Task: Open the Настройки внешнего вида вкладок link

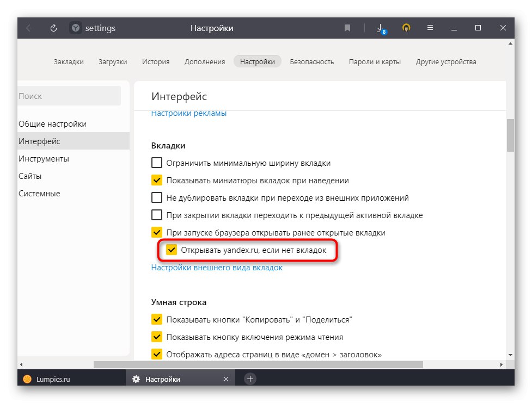Action: [217, 268]
